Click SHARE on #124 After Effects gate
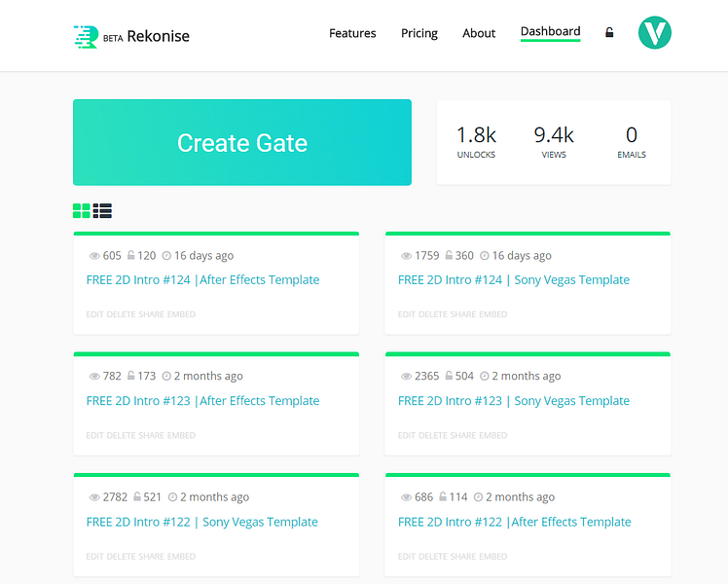The height and width of the screenshot is (584, 728). (x=152, y=314)
